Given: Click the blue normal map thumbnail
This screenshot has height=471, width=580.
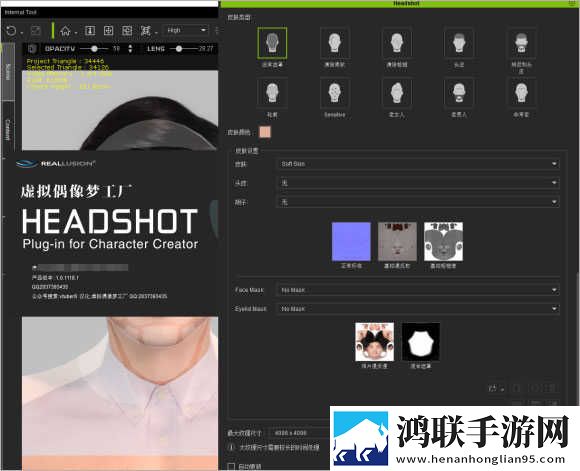Looking at the screenshot, I should pyautogui.click(x=351, y=242).
